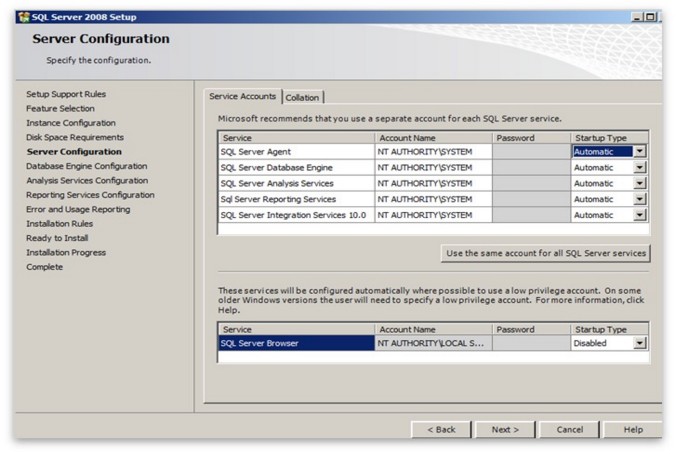Click Account Name cell for SQL Server Agent
The width and height of the screenshot is (676, 454).
pyautogui.click(x=433, y=152)
